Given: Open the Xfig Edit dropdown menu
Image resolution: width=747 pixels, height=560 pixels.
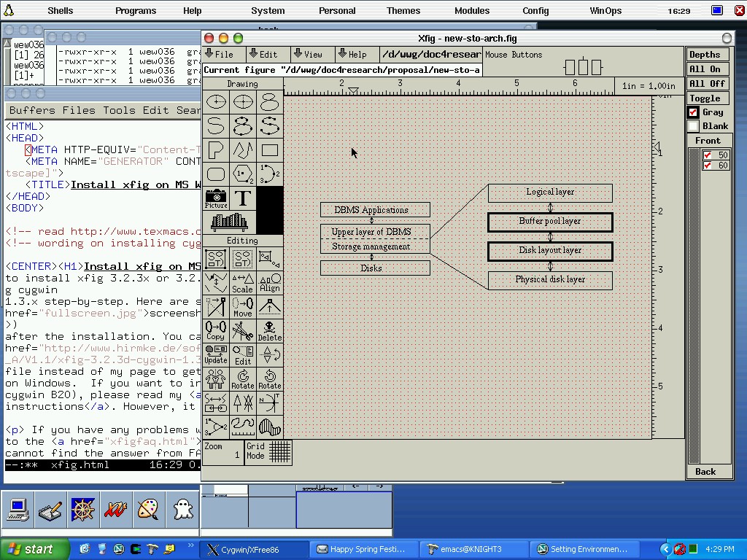Looking at the screenshot, I should 263,55.
